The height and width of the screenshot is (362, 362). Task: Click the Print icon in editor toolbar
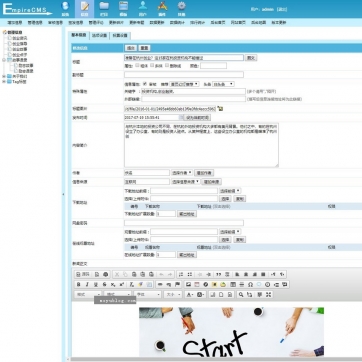[106, 274]
